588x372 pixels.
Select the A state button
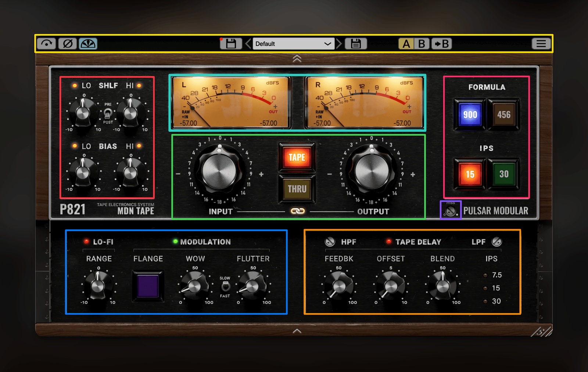[406, 44]
